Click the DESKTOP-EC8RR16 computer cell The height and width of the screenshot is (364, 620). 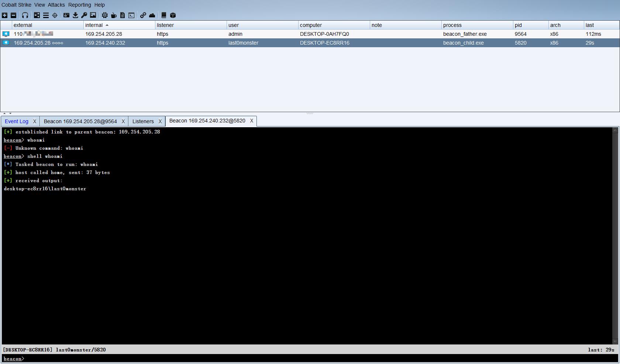(x=334, y=43)
